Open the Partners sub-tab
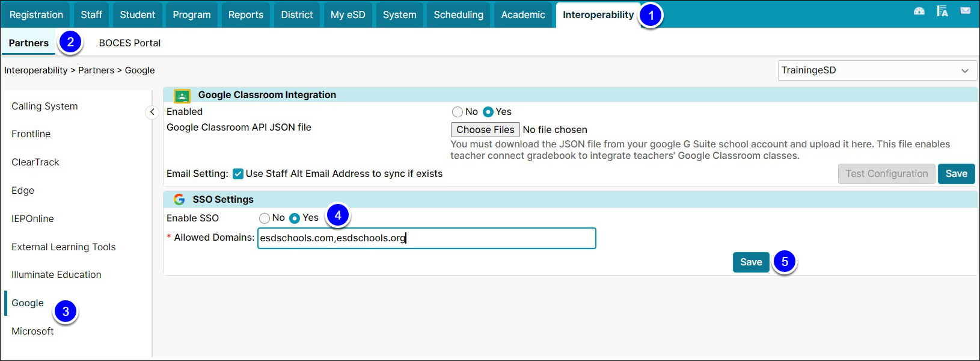Image resolution: width=980 pixels, height=361 pixels. coord(29,43)
